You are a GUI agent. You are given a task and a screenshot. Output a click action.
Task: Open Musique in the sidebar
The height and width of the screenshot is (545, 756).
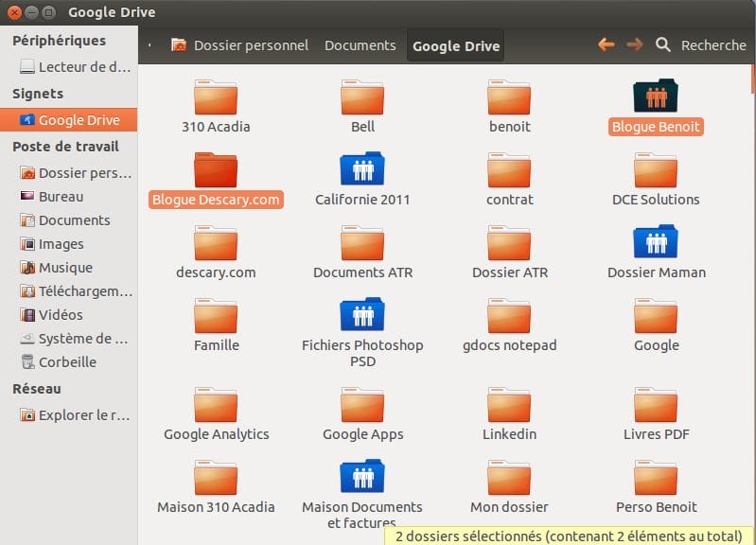point(69,268)
